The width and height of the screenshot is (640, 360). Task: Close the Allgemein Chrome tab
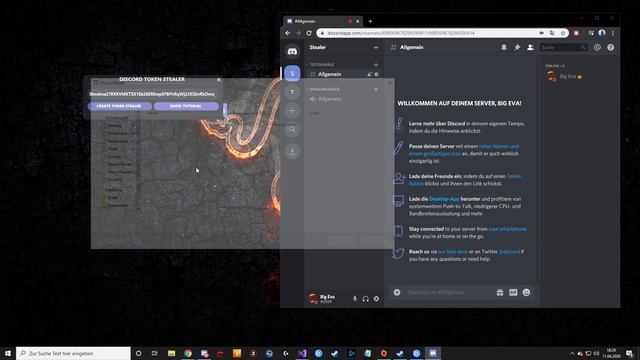click(x=358, y=21)
